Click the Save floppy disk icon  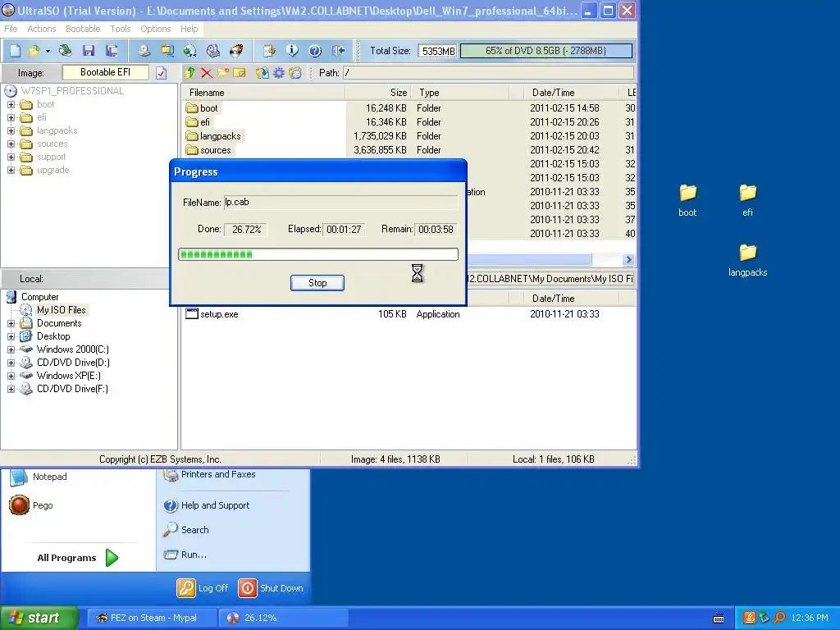click(x=89, y=51)
